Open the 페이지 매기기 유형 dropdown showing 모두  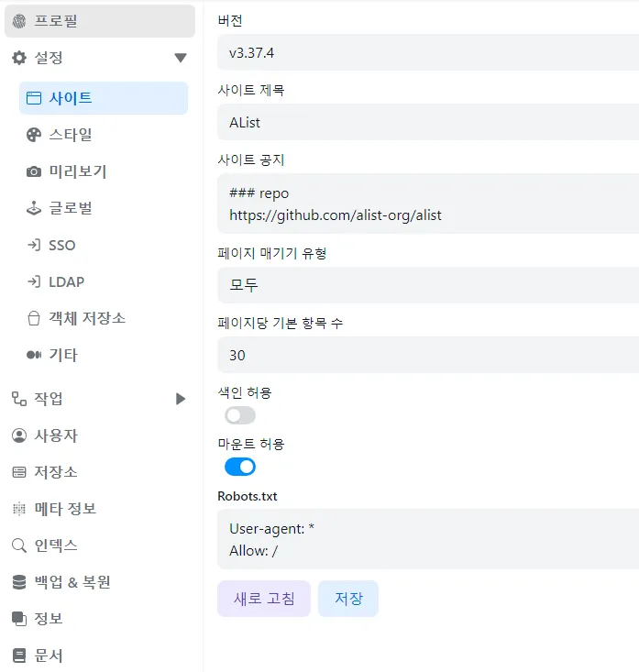428,285
